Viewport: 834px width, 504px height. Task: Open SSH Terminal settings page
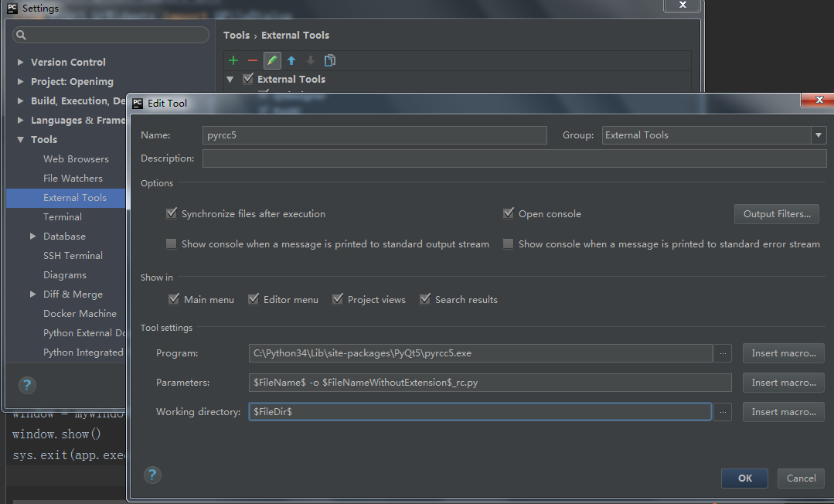click(x=73, y=255)
